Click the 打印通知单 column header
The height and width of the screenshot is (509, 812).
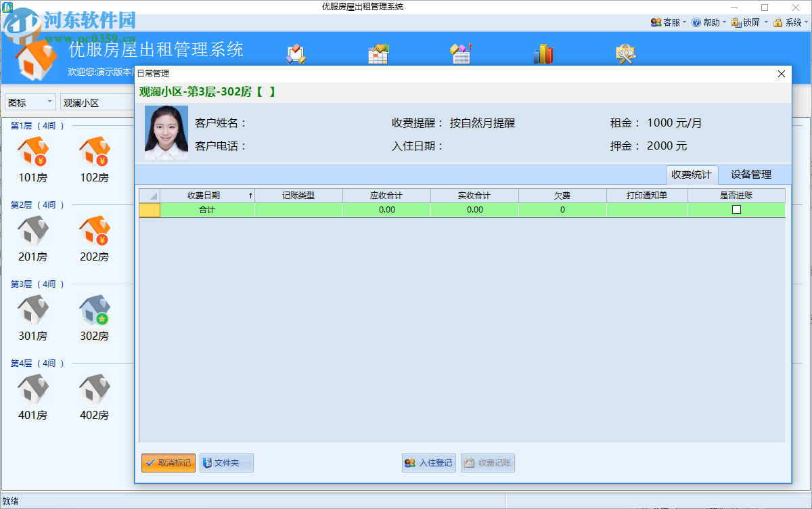tap(648, 196)
